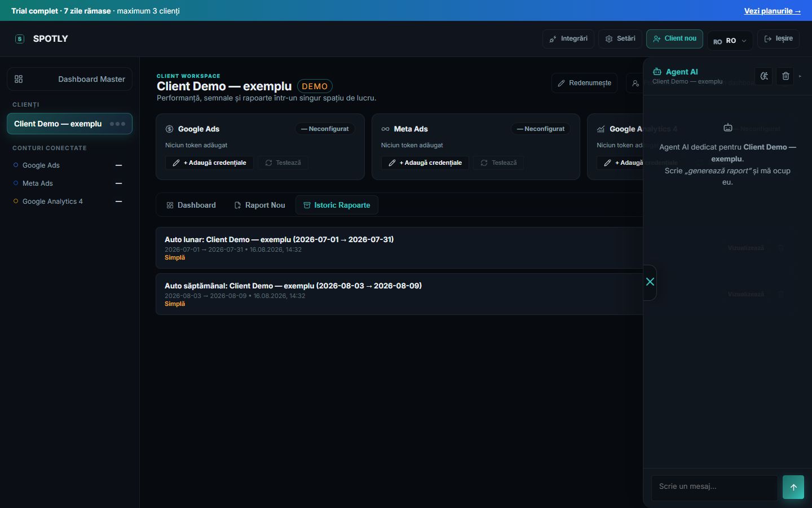Image resolution: width=812 pixels, height=508 pixels.
Task: Expand the RO language dropdown
Action: [x=730, y=41]
